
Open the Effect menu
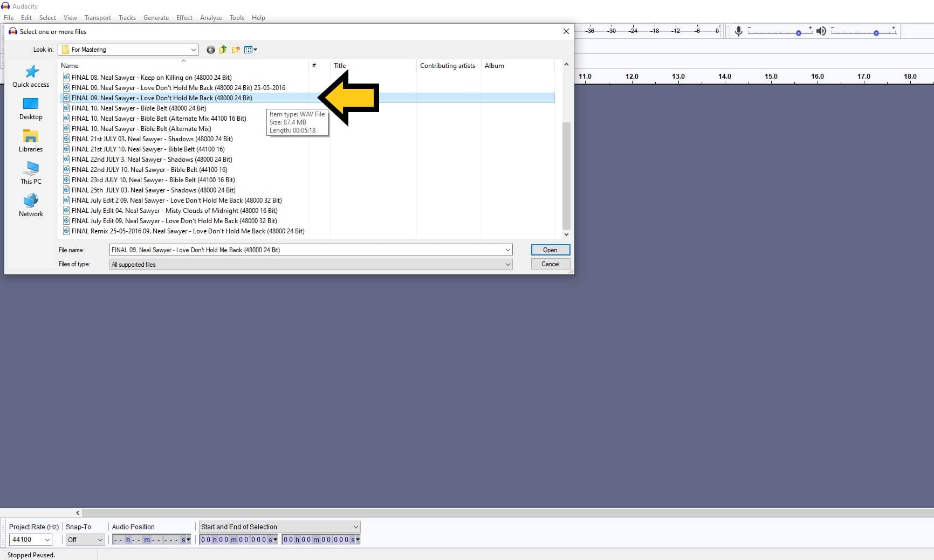184,17
